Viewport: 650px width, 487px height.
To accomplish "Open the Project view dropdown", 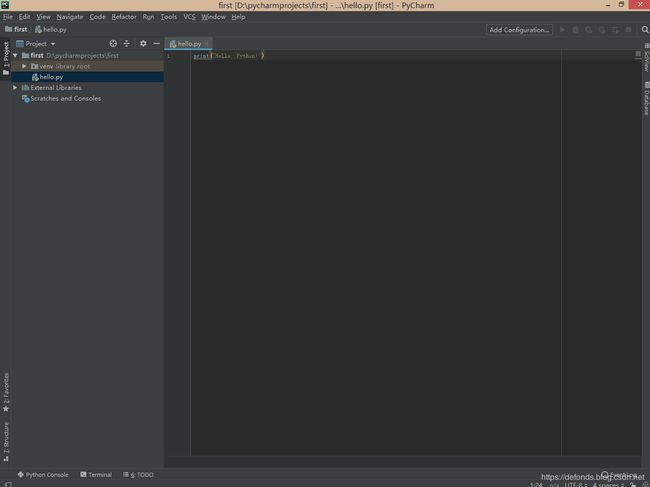I will [x=36, y=44].
